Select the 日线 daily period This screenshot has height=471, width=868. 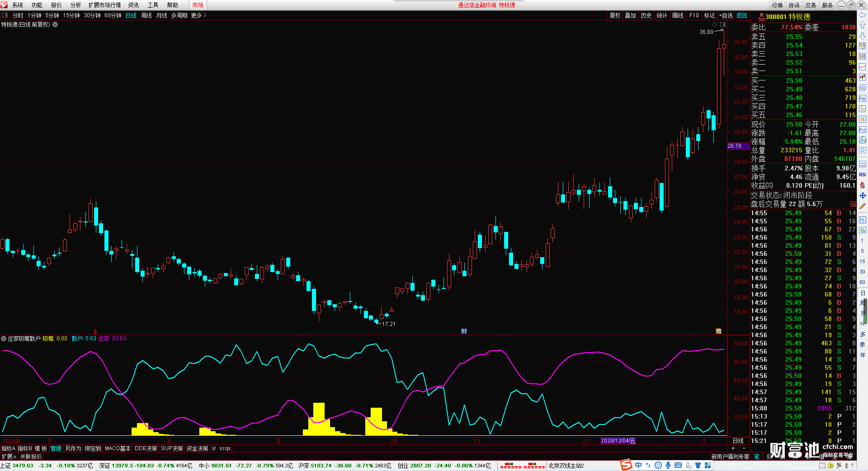pos(131,15)
